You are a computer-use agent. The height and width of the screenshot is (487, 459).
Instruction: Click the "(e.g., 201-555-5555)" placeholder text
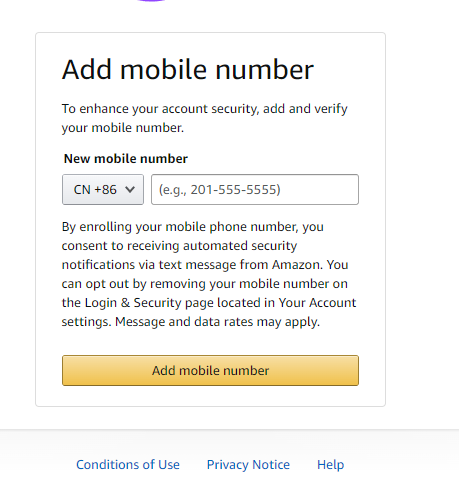tap(219, 190)
